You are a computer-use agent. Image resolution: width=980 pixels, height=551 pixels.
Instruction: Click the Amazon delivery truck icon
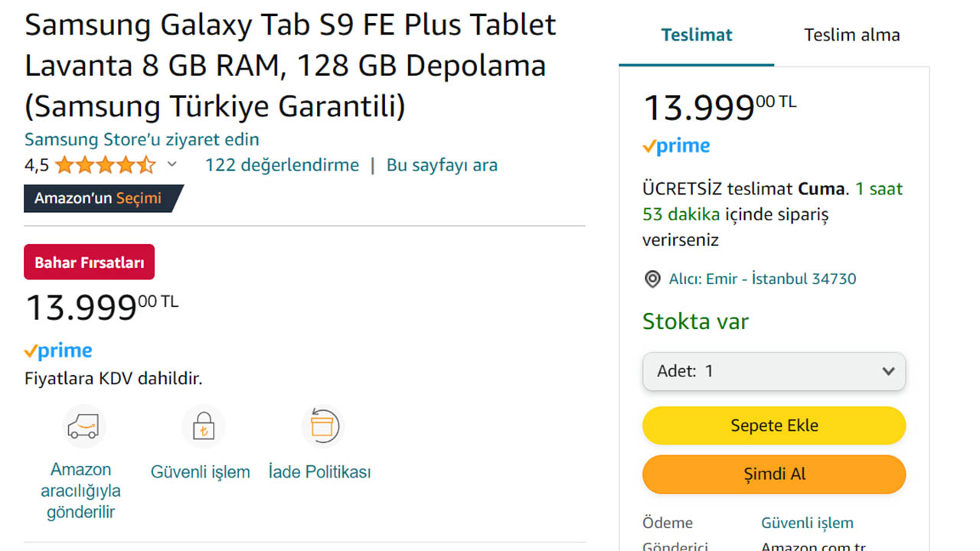coord(83,426)
